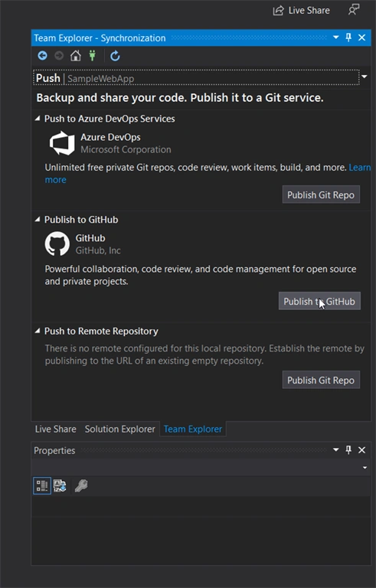Click the Microsoft Corporation text
This screenshot has width=376, height=588.
coord(126,149)
